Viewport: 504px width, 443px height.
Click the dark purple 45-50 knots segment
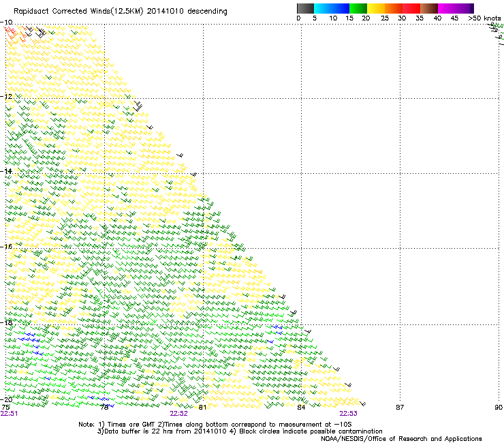[464, 8]
